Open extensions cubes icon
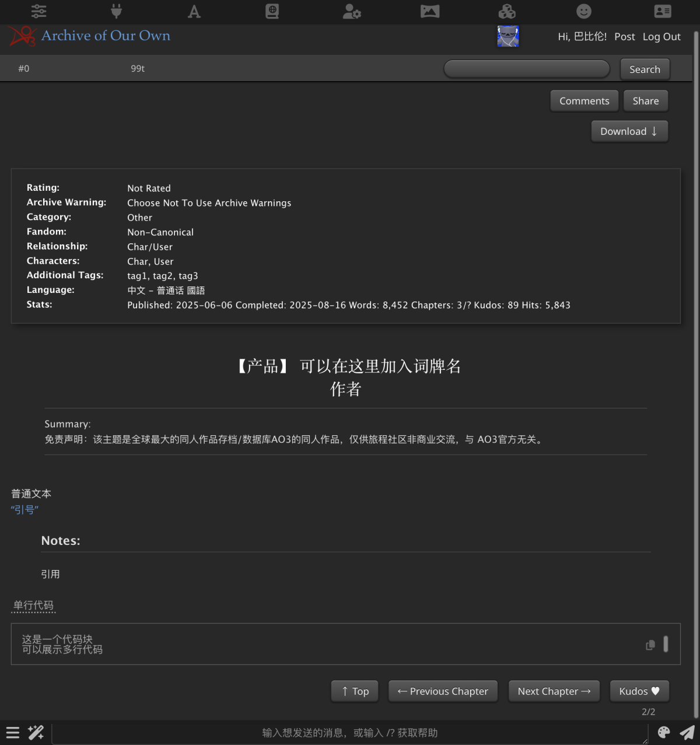Viewport: 700px width, 745px height. point(507,11)
